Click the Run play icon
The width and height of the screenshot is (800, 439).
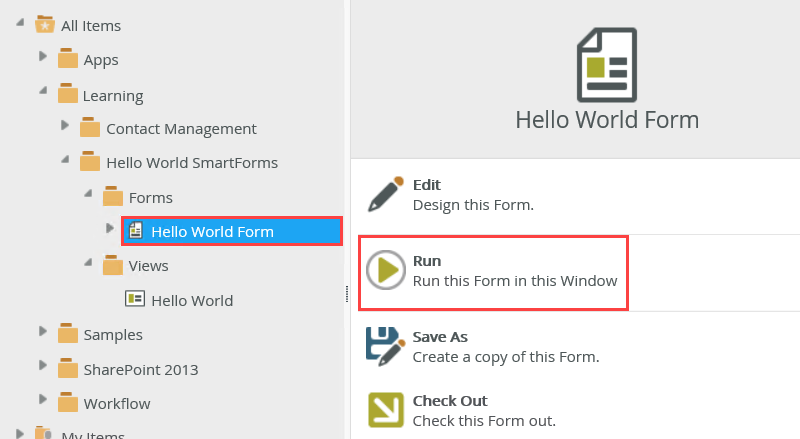pos(386,270)
